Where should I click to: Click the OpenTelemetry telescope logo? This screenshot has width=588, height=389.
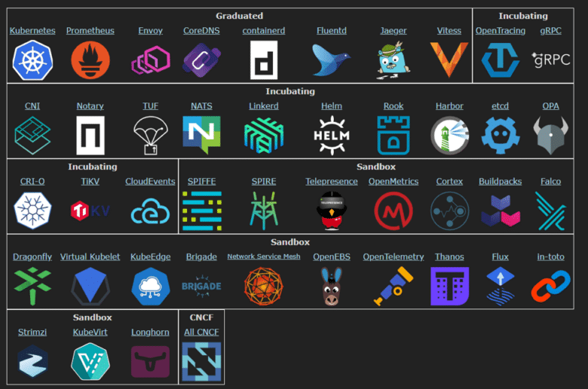click(x=394, y=286)
